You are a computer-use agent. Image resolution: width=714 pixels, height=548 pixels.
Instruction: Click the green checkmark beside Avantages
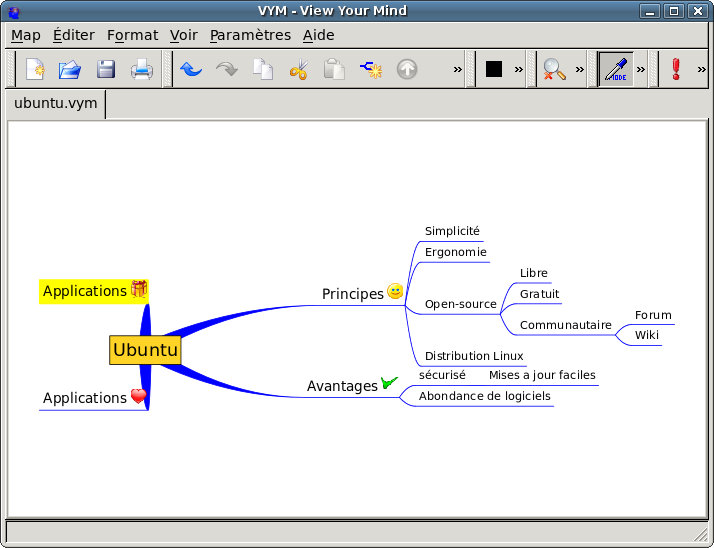click(389, 383)
